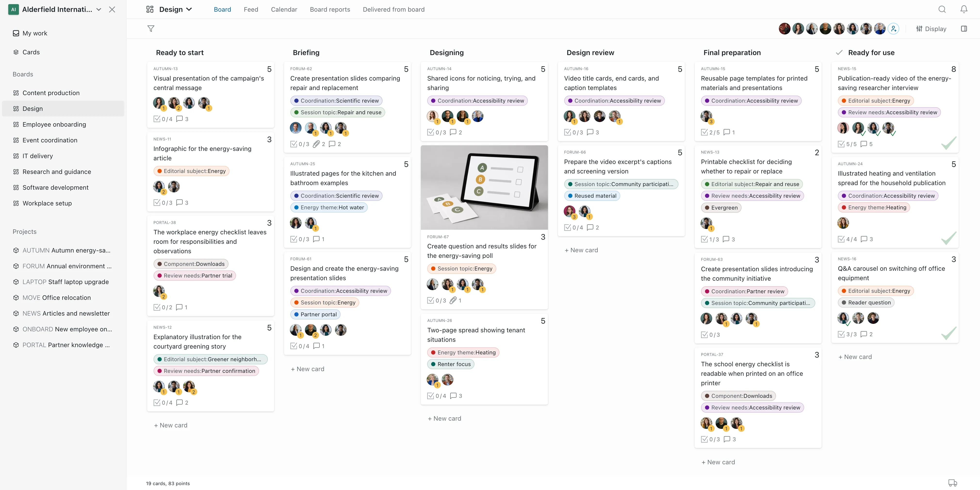Image resolution: width=980 pixels, height=490 pixels.
Task: Click checklist 2/5 on AUTUMN-15 card
Action: click(x=710, y=132)
